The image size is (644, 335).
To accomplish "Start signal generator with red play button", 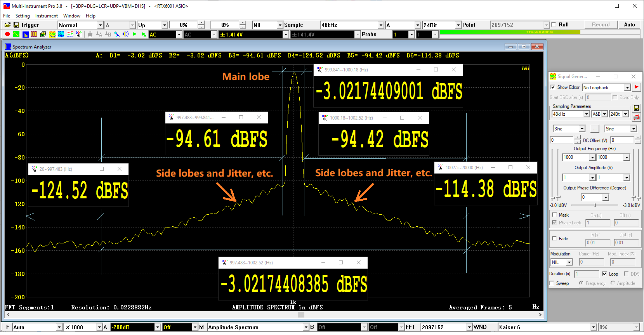I will pos(636,87).
